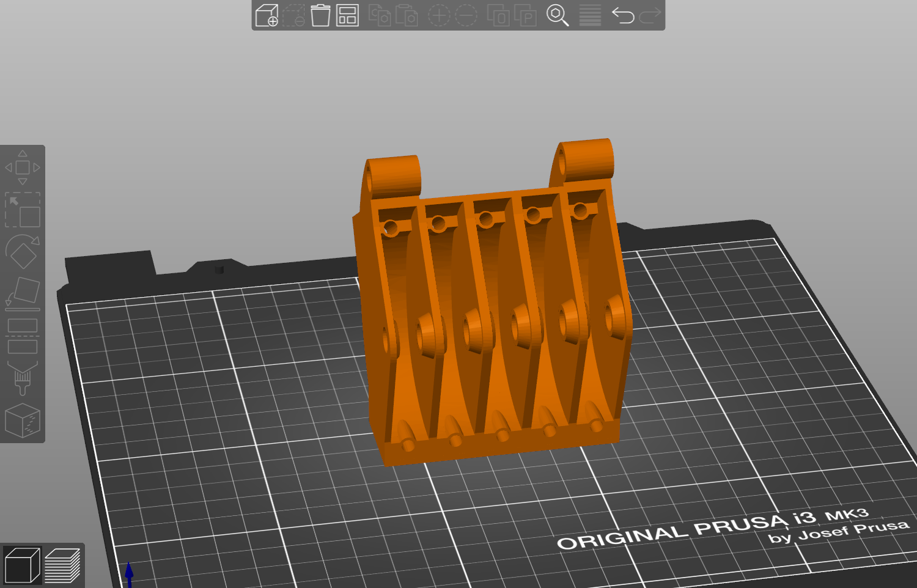Switch to sliced layers preview
The image size is (917, 588).
point(62,565)
